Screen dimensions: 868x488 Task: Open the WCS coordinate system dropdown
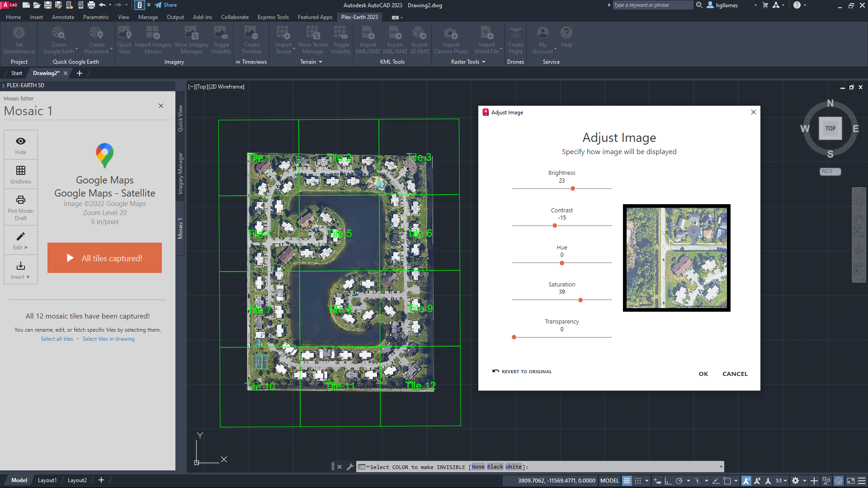830,171
